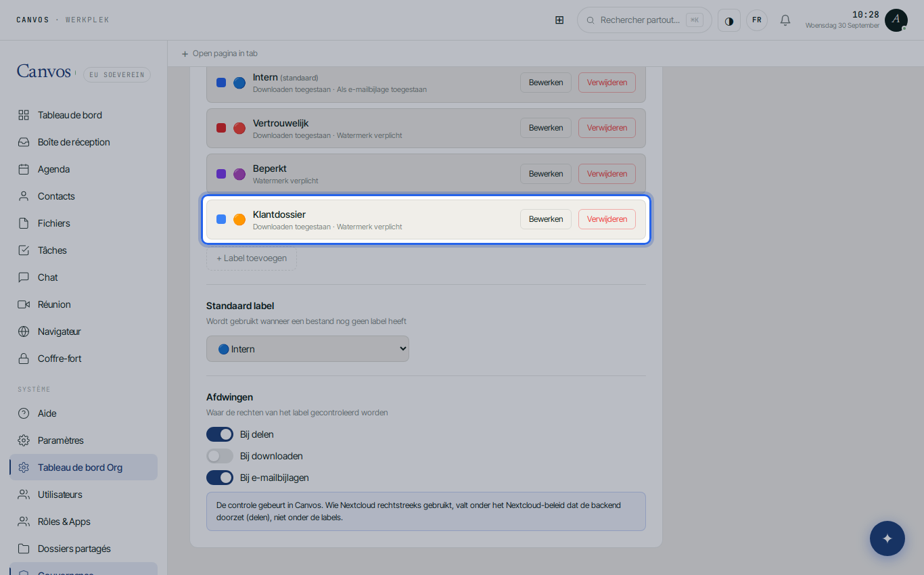
Task: Turn off the Bij e-mailbijlagen toggle
Action: tap(220, 478)
